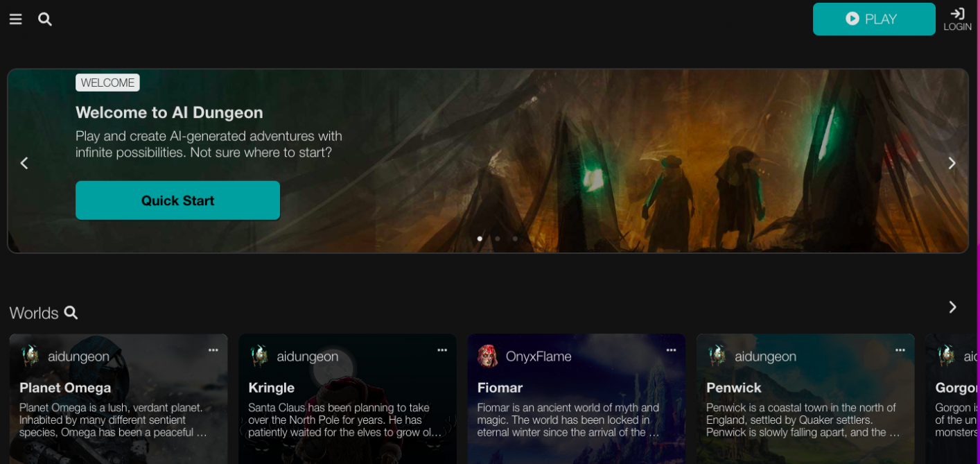Click aidungeon author name on Kringle card
This screenshot has width=980, height=464.
pos(308,356)
